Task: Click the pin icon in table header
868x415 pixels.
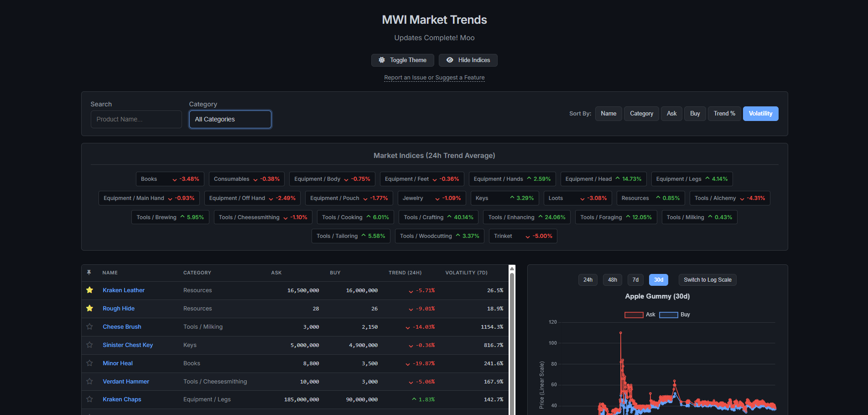Action: pos(89,273)
